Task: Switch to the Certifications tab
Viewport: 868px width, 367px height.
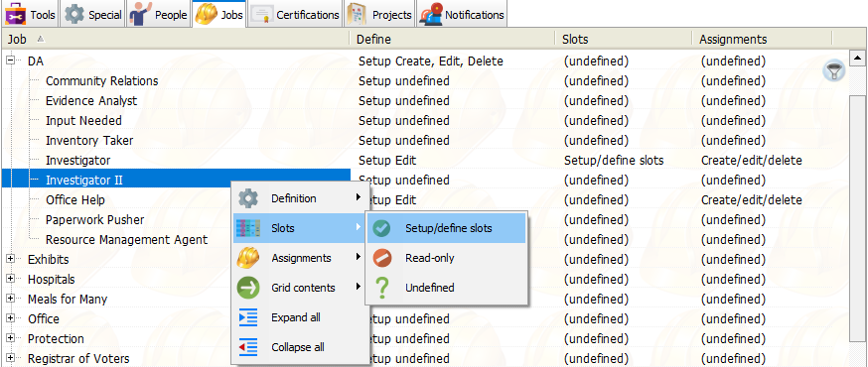Action: pyautogui.click(x=295, y=14)
